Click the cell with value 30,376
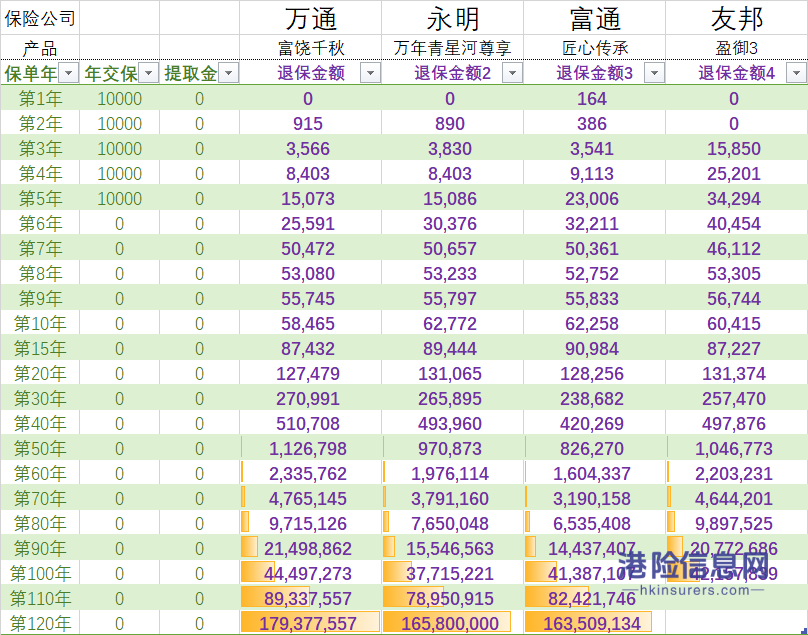The width and height of the screenshot is (808, 635). [x=450, y=224]
